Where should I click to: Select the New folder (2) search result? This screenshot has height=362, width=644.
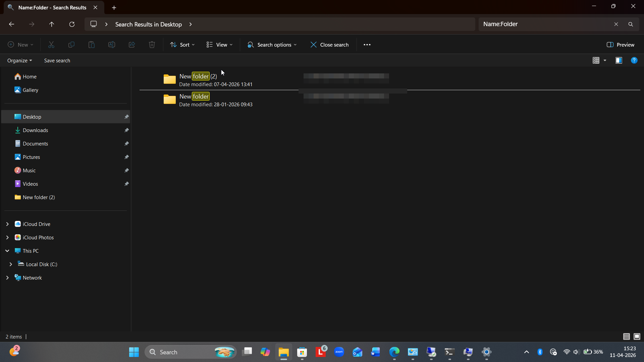198,76
